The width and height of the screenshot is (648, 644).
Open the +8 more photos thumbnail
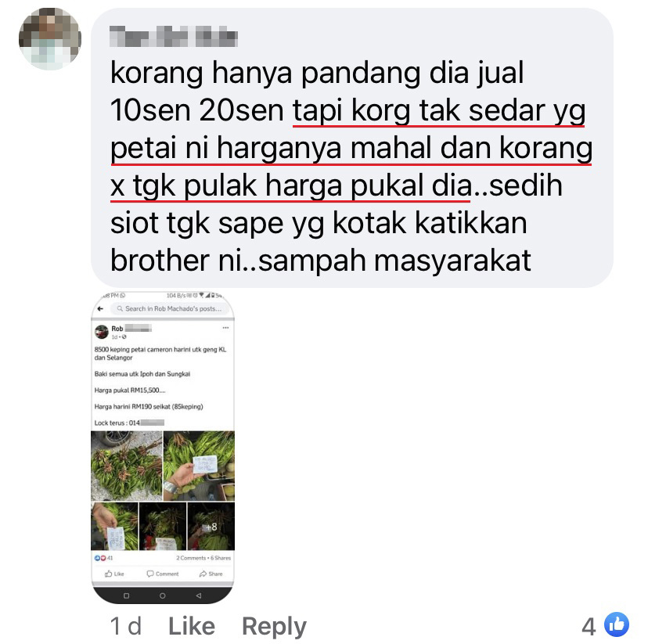click(x=211, y=527)
